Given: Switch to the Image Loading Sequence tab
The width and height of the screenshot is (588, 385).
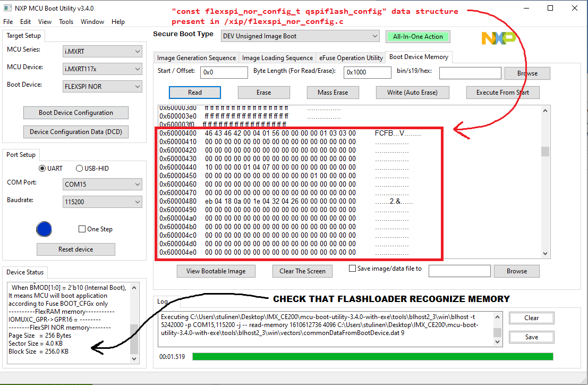Looking at the screenshot, I should point(277,57).
